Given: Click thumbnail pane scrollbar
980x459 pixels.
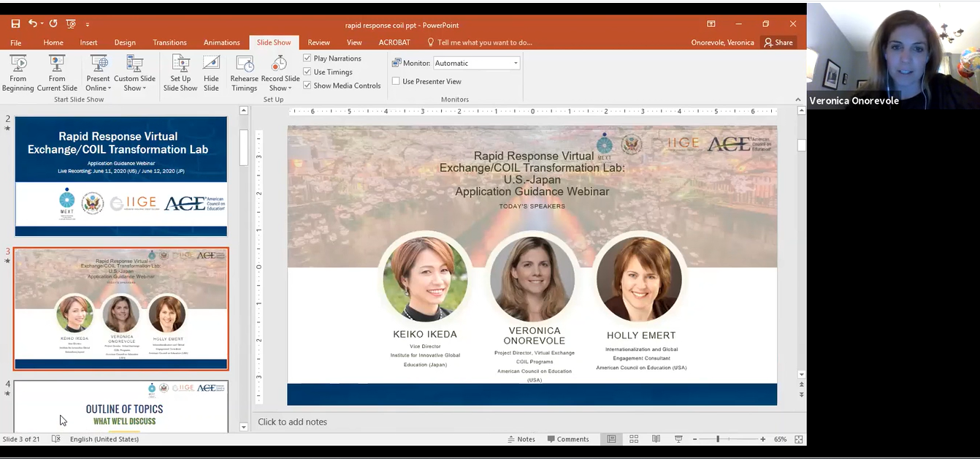Looking at the screenshot, I should pos(244,148).
